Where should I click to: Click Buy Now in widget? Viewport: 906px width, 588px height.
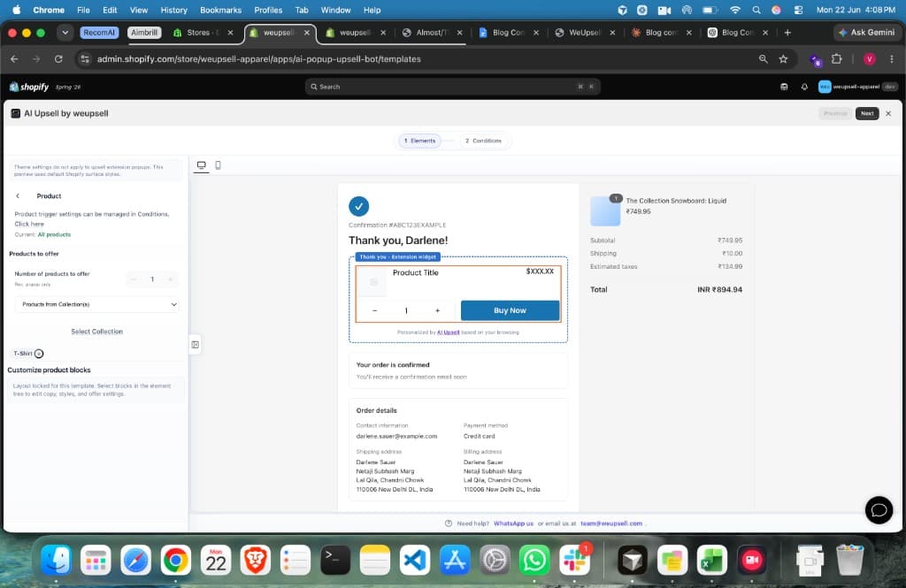tap(510, 310)
